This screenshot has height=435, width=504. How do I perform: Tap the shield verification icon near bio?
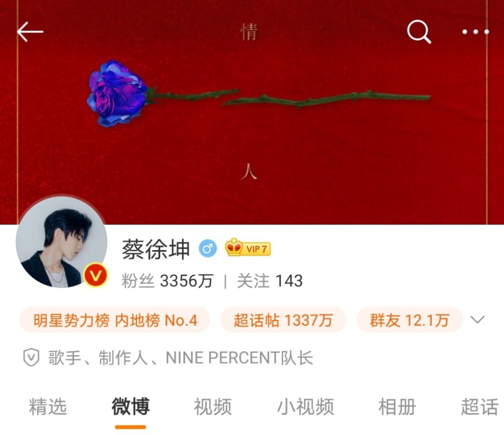pos(31,357)
